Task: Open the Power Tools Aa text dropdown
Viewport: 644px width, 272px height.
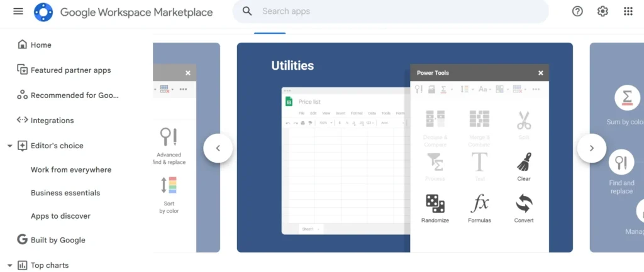Action: [x=485, y=89]
